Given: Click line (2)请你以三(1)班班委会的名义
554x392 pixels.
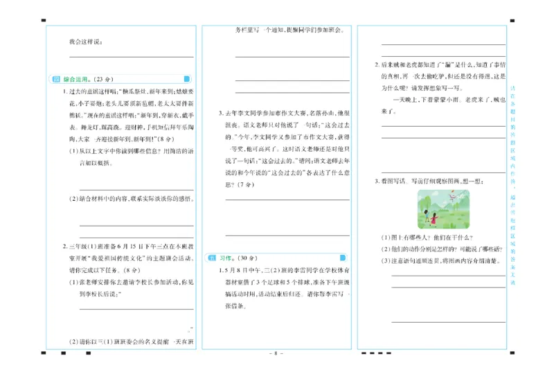Looking at the screenshot, I should (x=132, y=341).
